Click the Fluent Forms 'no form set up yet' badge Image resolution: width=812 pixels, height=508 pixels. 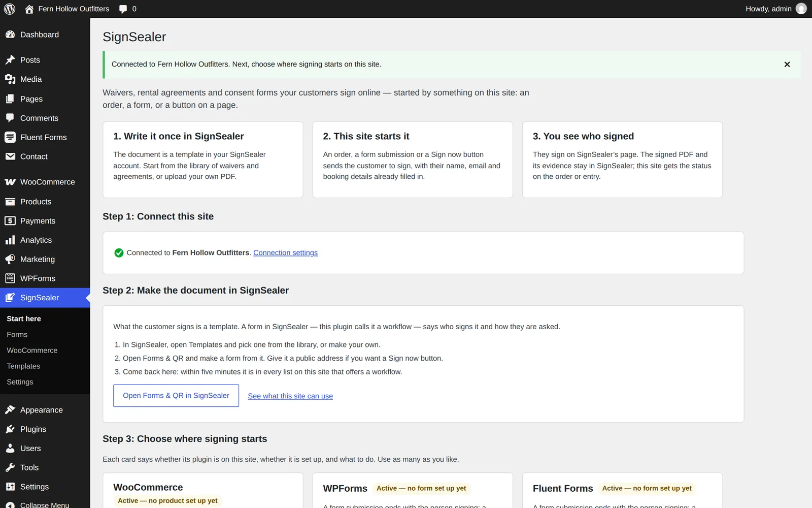point(647,488)
